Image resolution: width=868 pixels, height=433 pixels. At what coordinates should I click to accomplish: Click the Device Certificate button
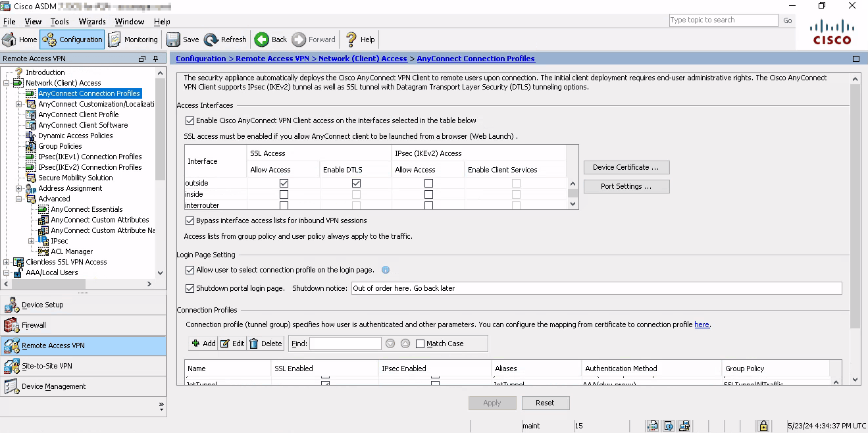point(626,167)
